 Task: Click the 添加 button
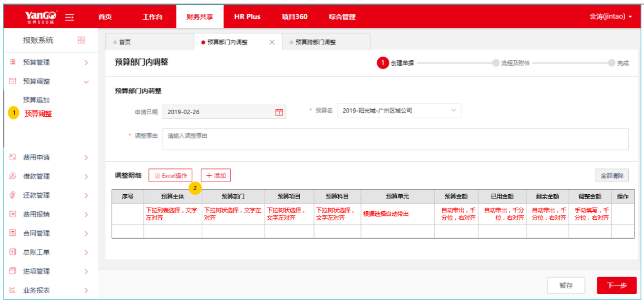(216, 175)
